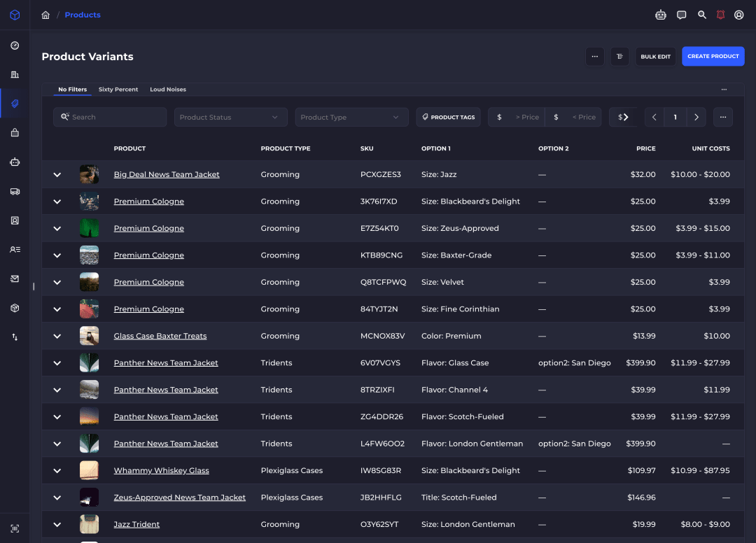Open the Whammy Whiskey Glass link
This screenshot has height=543, width=756.
pos(161,471)
